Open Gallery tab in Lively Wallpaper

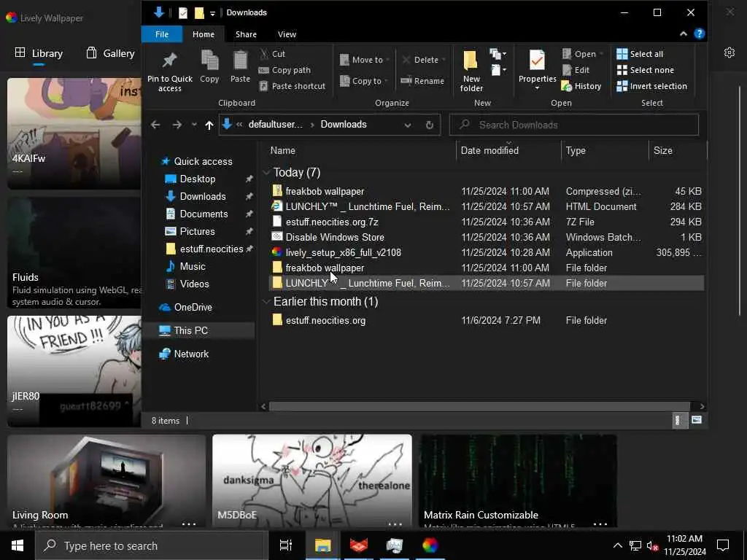pyautogui.click(x=110, y=53)
